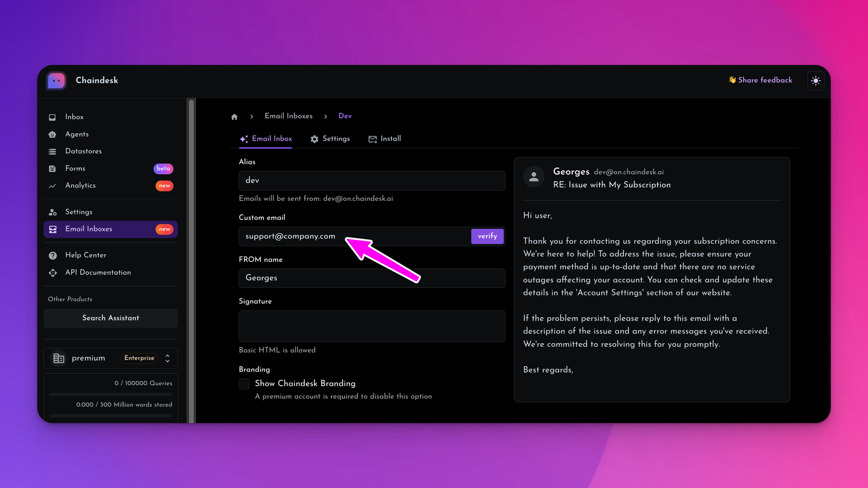Toggle Show Chaindesk Branding checkbox
Image resolution: width=868 pixels, height=488 pixels.
coord(244,383)
